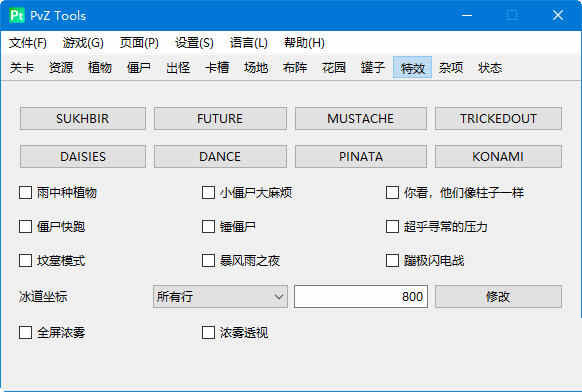The image size is (582, 392).
Task: Click the TRICKEDOUT button
Action: point(498,118)
